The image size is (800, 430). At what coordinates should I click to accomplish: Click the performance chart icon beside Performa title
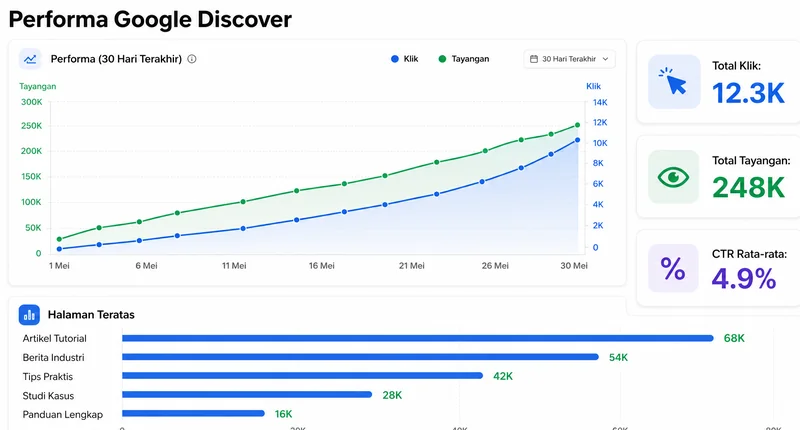30,59
